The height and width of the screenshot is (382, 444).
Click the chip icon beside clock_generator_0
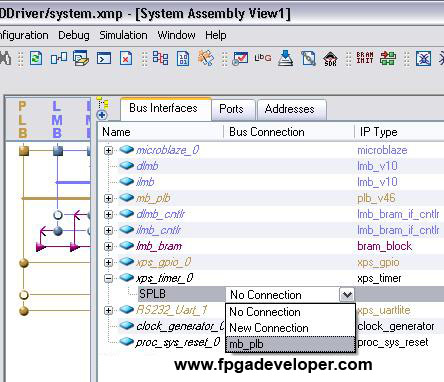click(127, 326)
